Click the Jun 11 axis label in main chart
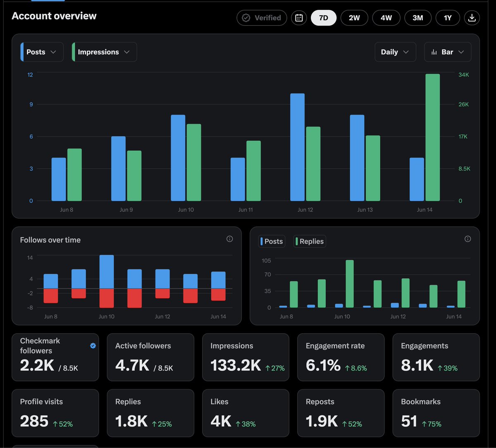This screenshot has height=448, width=496. pos(246,210)
